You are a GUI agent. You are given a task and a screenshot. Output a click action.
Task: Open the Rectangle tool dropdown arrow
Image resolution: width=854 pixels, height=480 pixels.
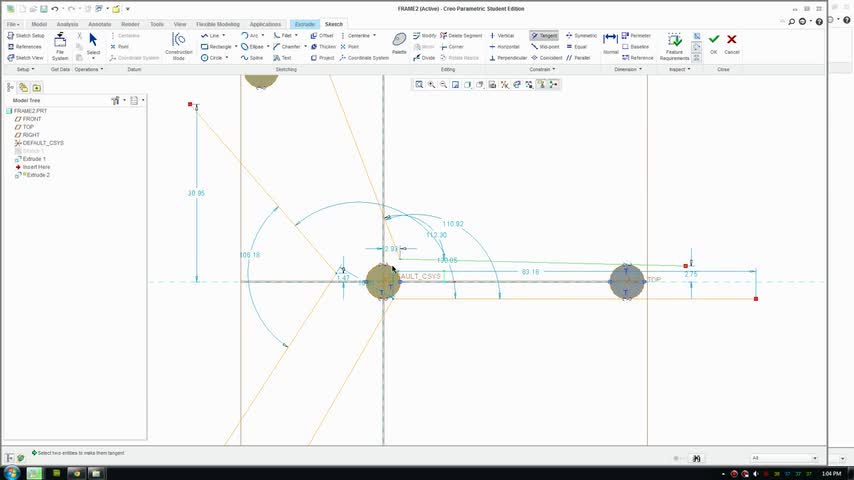[236, 47]
